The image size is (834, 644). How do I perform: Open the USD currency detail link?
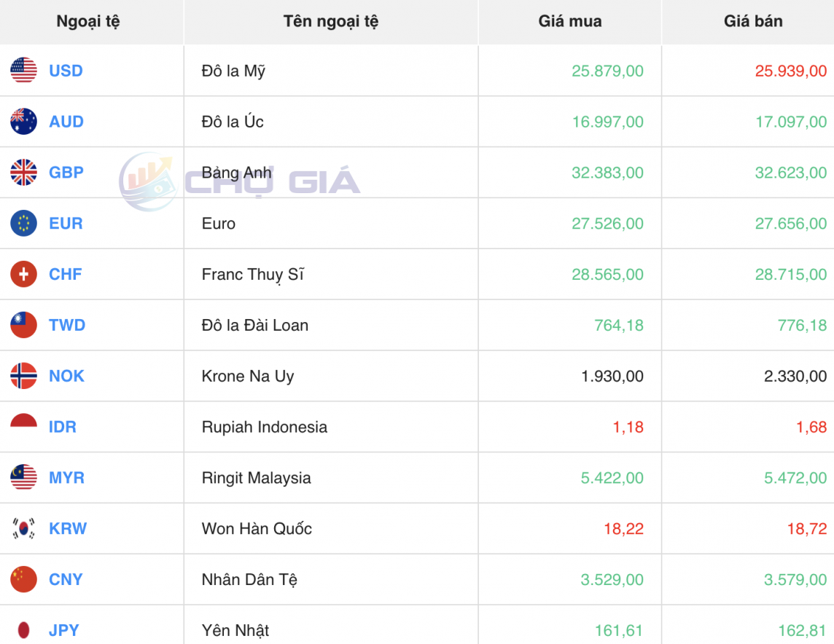coord(65,71)
